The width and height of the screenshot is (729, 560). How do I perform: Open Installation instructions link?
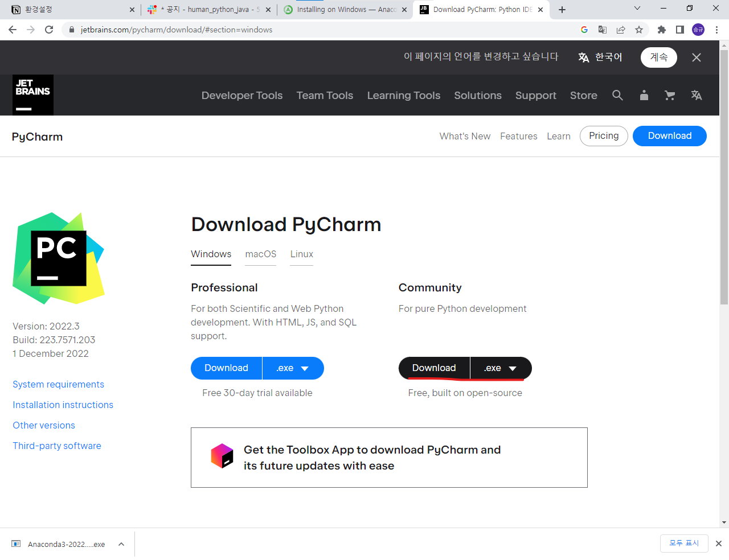click(63, 405)
